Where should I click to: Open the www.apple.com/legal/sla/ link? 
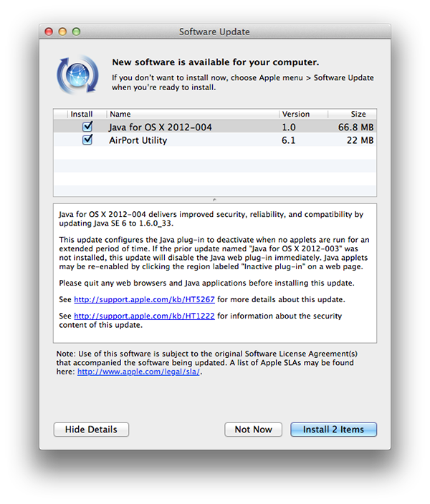138,372
